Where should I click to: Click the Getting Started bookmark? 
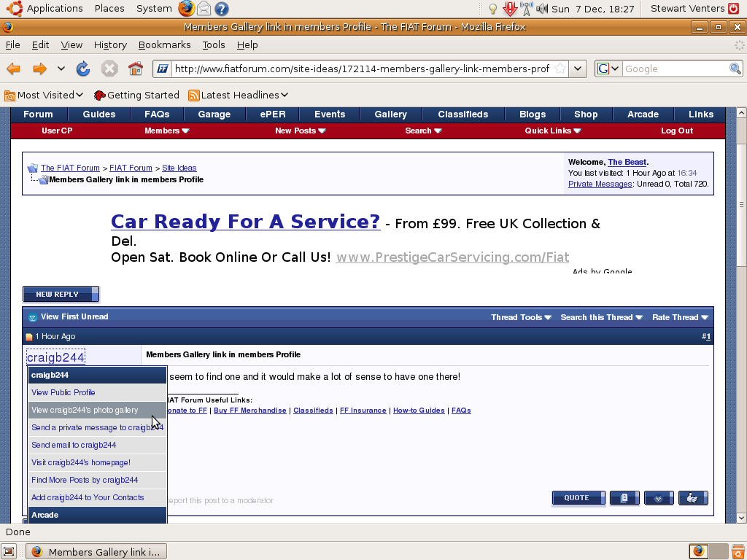point(136,96)
